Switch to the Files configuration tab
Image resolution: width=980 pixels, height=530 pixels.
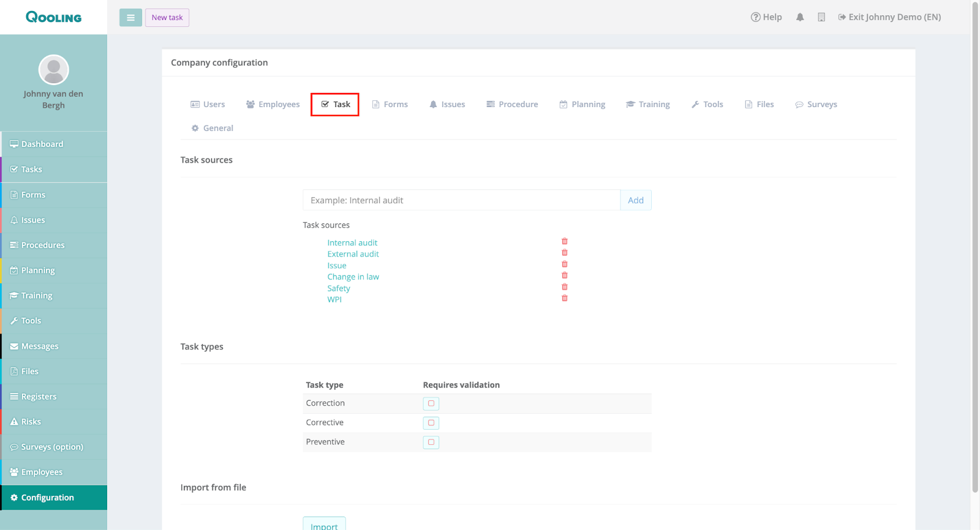(759, 105)
